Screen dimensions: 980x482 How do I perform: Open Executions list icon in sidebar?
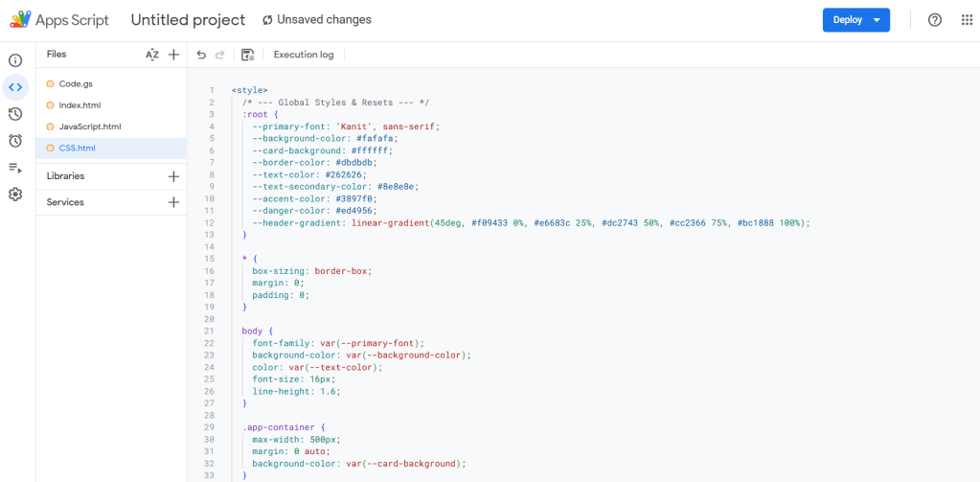[15, 168]
